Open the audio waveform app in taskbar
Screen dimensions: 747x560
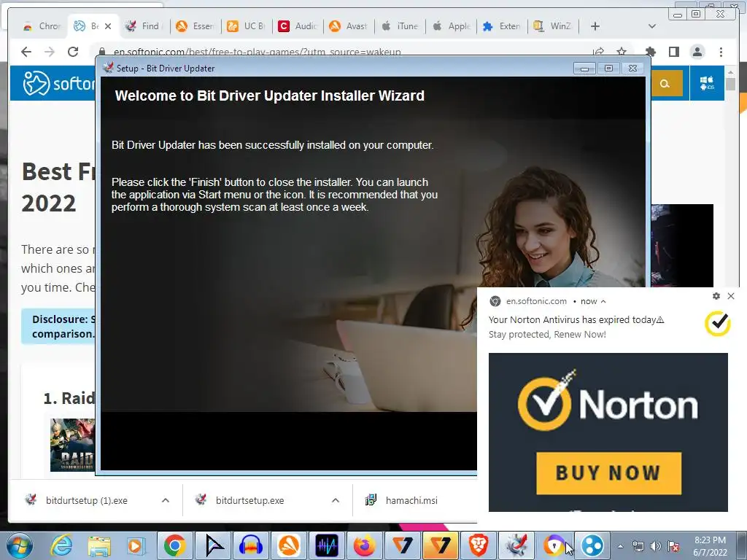pyautogui.click(x=327, y=545)
